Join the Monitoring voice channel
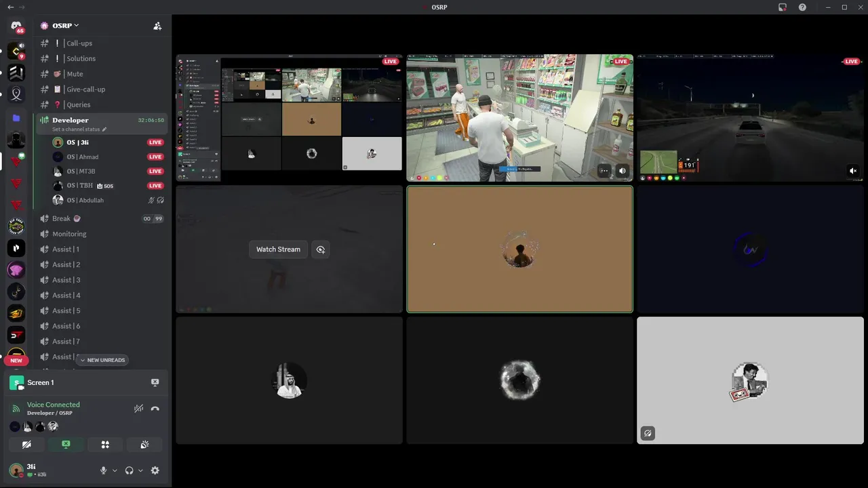 (102, 234)
